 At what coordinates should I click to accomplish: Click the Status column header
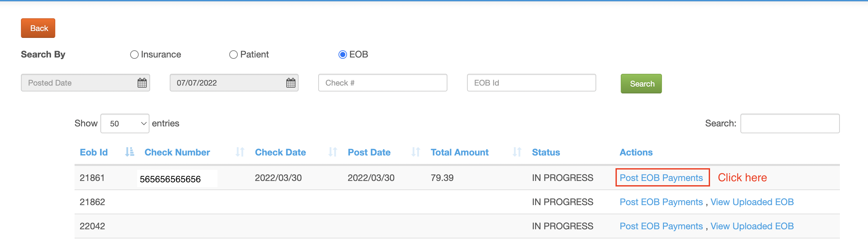coord(546,153)
